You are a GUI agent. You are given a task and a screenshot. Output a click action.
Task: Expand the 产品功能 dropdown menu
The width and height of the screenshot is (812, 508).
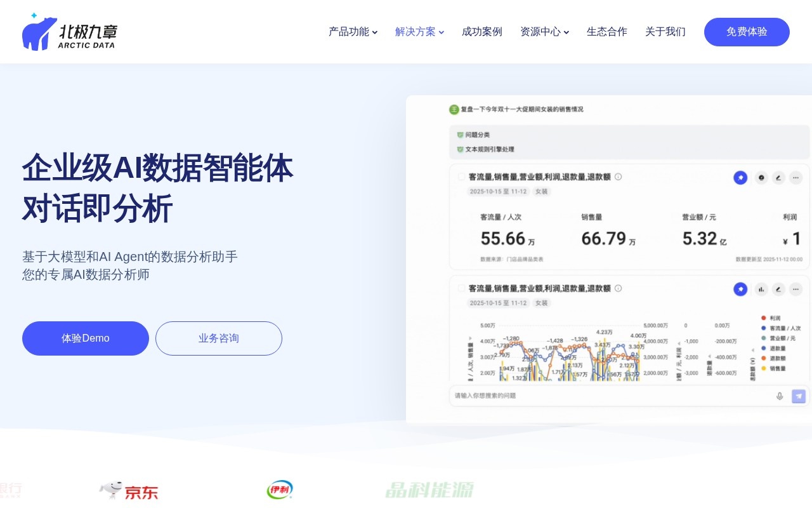pyautogui.click(x=353, y=32)
